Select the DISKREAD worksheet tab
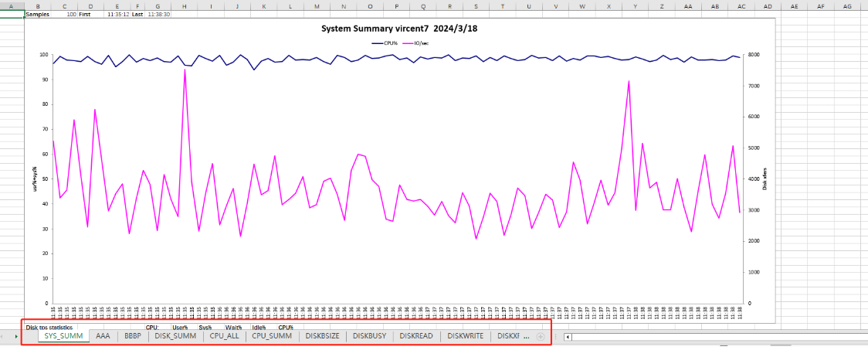This screenshot has height=350, width=868. (416, 336)
